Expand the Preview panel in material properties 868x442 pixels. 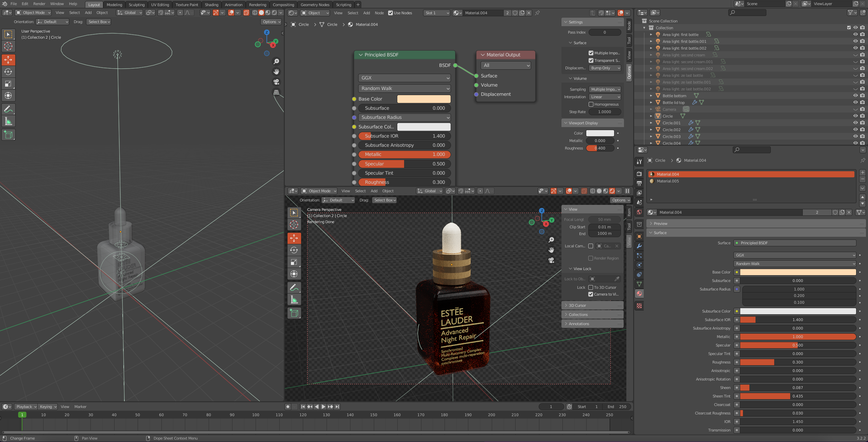coord(756,224)
